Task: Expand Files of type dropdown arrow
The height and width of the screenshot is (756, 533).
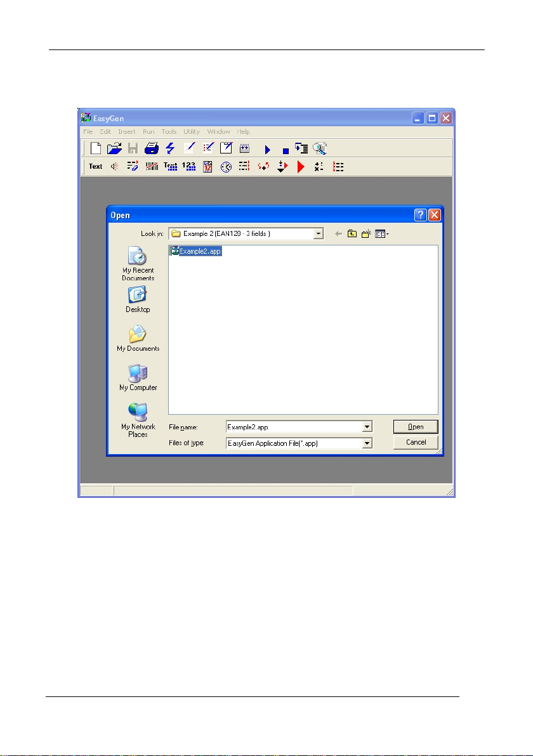Action: point(367,443)
